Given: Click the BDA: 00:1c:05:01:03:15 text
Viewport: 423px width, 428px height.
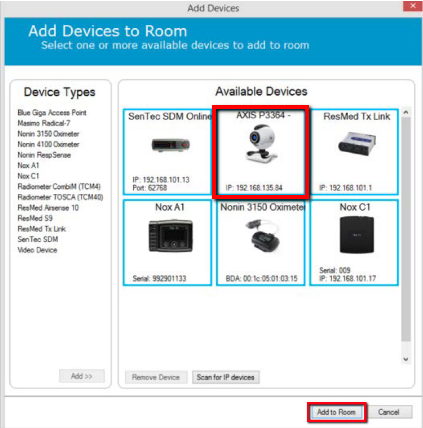Looking at the screenshot, I should (262, 279).
